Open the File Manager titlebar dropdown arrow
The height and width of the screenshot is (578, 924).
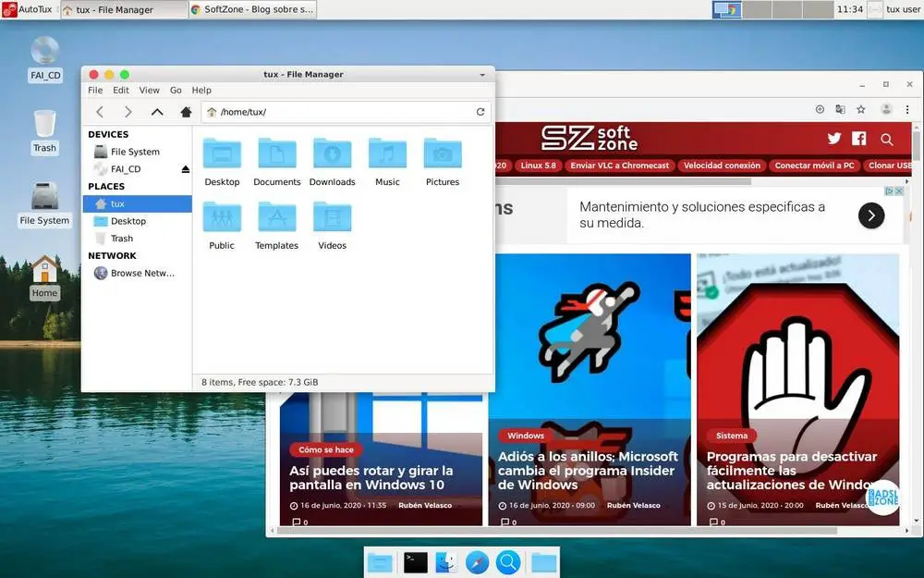click(x=482, y=75)
